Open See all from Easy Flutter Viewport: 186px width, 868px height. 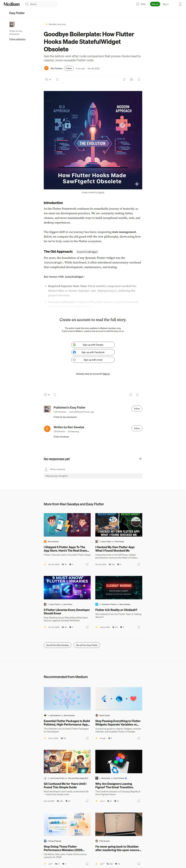[x=87, y=645]
